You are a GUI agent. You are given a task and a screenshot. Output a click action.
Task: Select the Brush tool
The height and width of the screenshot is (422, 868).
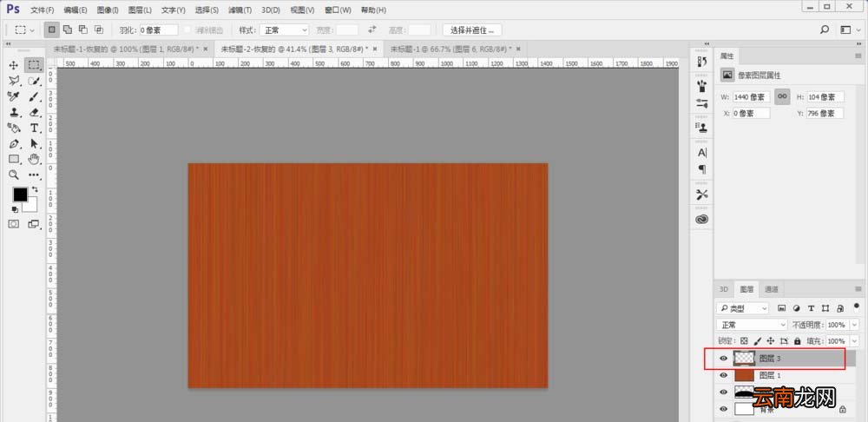point(35,97)
